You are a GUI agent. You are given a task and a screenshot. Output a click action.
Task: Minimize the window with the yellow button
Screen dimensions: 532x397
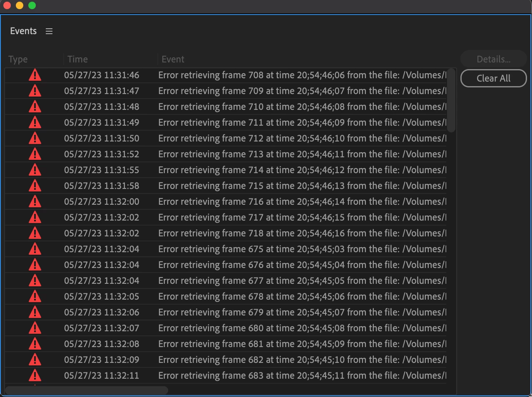tap(19, 5)
